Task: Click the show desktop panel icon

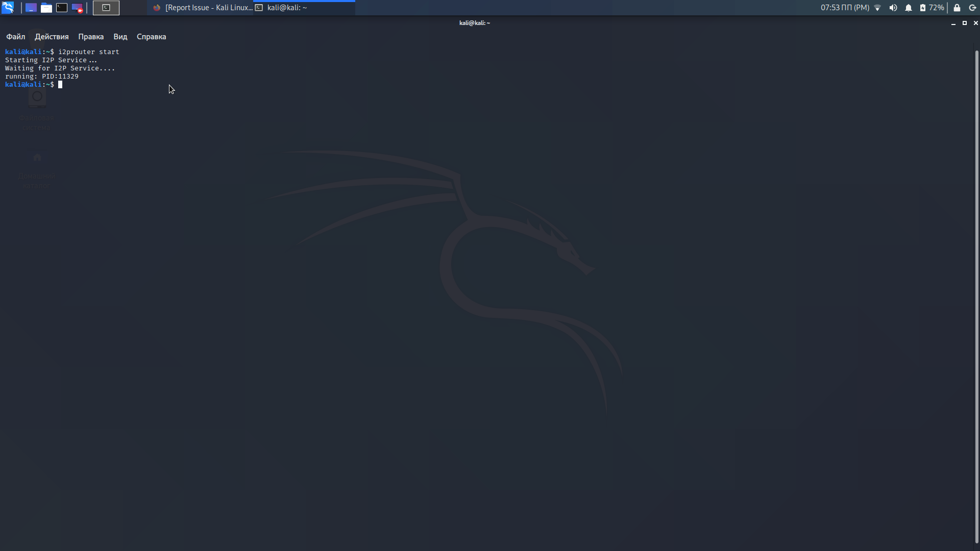Action: (x=31, y=8)
